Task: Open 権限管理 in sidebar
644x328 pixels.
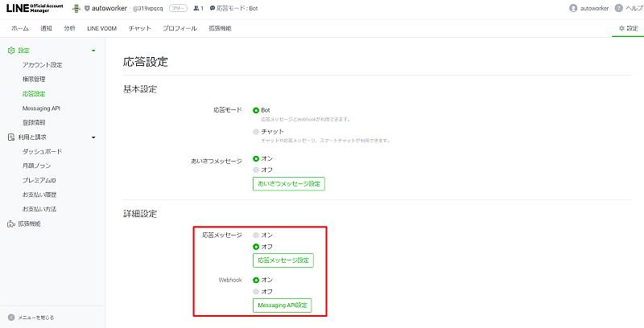Action: (x=34, y=79)
